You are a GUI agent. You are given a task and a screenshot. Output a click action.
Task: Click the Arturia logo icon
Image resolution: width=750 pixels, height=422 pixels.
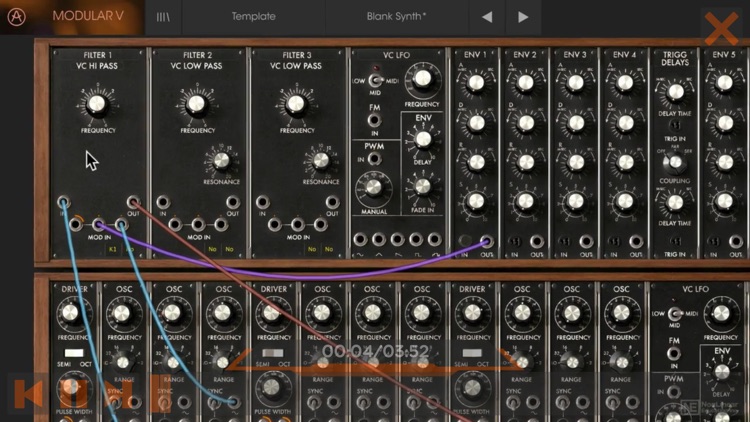(x=16, y=17)
